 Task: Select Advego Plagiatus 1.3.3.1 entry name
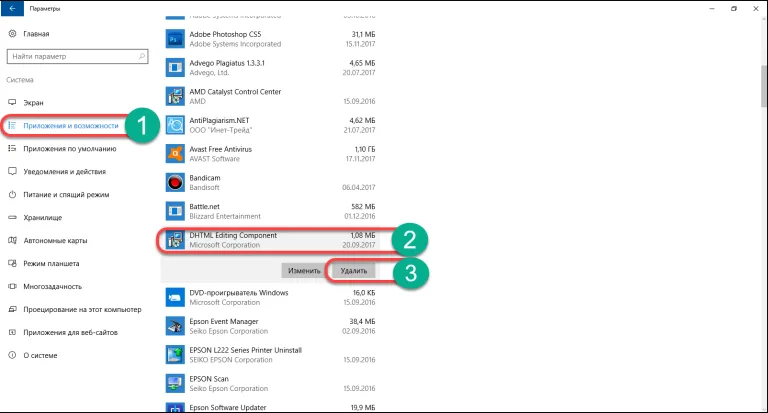click(227, 63)
